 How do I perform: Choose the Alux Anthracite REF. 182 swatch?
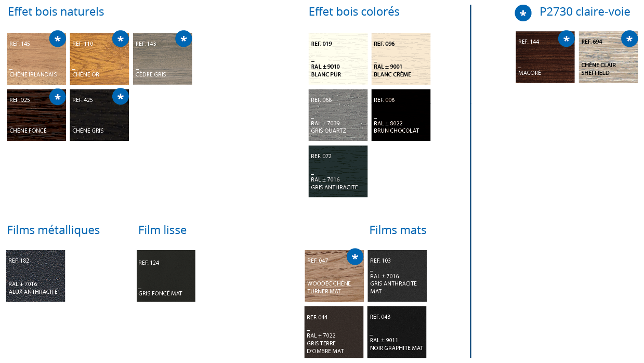tap(36, 276)
